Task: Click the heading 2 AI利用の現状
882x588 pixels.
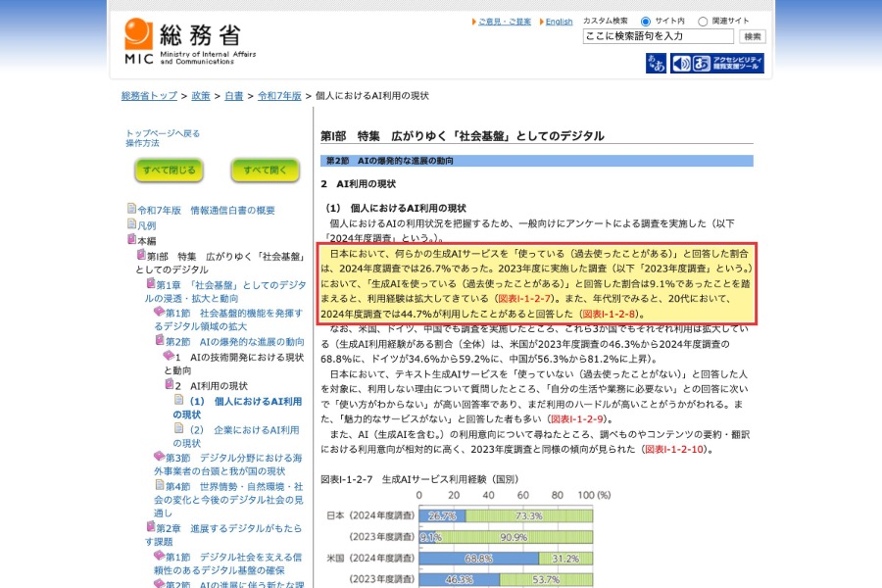Action: 359,184
